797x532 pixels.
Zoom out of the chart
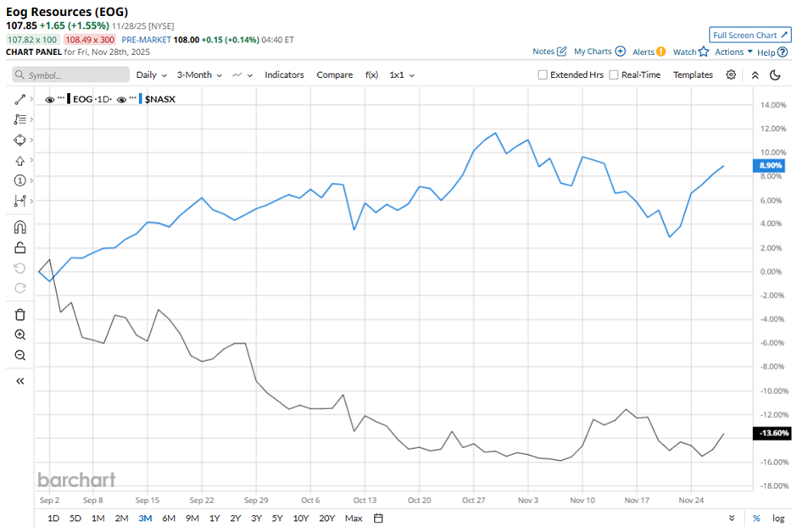(20, 355)
